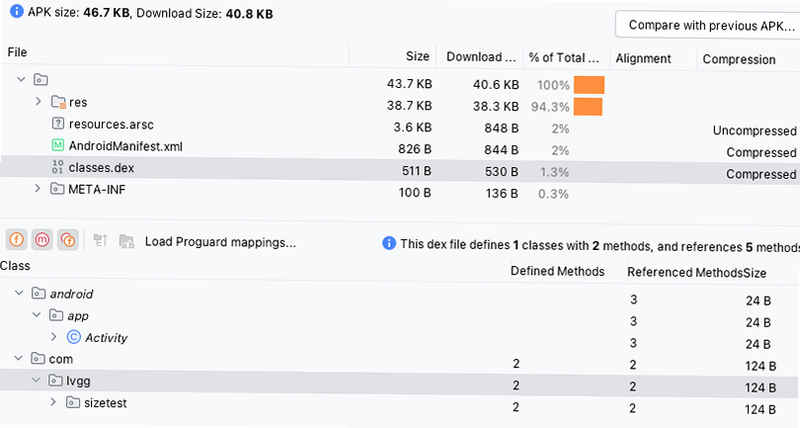Click the Size column header in file table
This screenshot has height=428, width=800.
click(418, 56)
